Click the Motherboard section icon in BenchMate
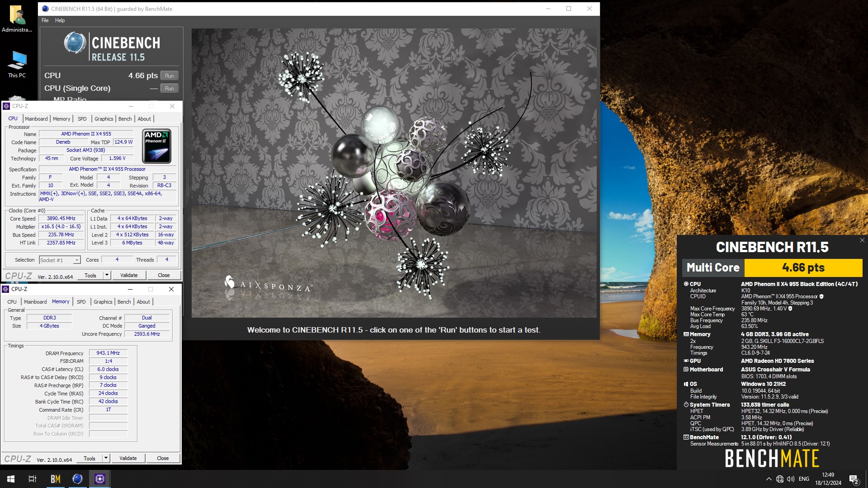868x488 pixels. coord(686,370)
